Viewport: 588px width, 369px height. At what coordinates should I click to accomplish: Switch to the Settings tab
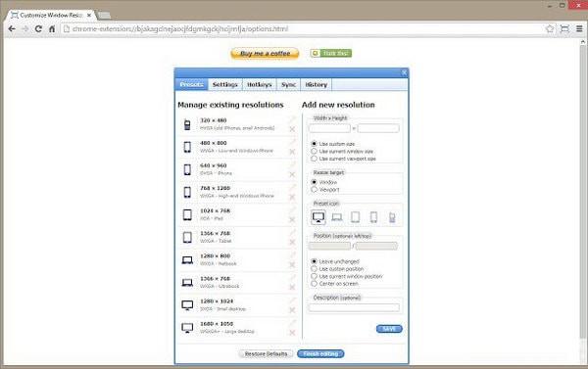tap(225, 84)
